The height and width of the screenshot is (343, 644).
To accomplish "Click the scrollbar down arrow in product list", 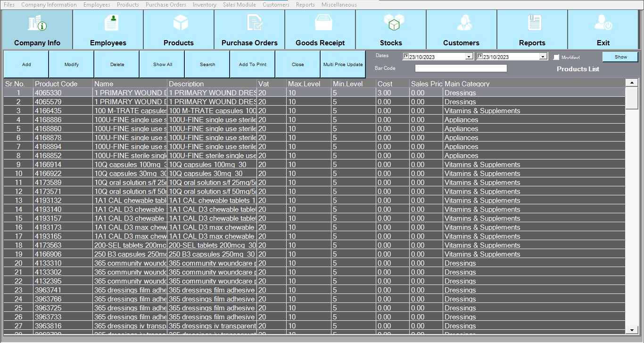I will [x=632, y=330].
